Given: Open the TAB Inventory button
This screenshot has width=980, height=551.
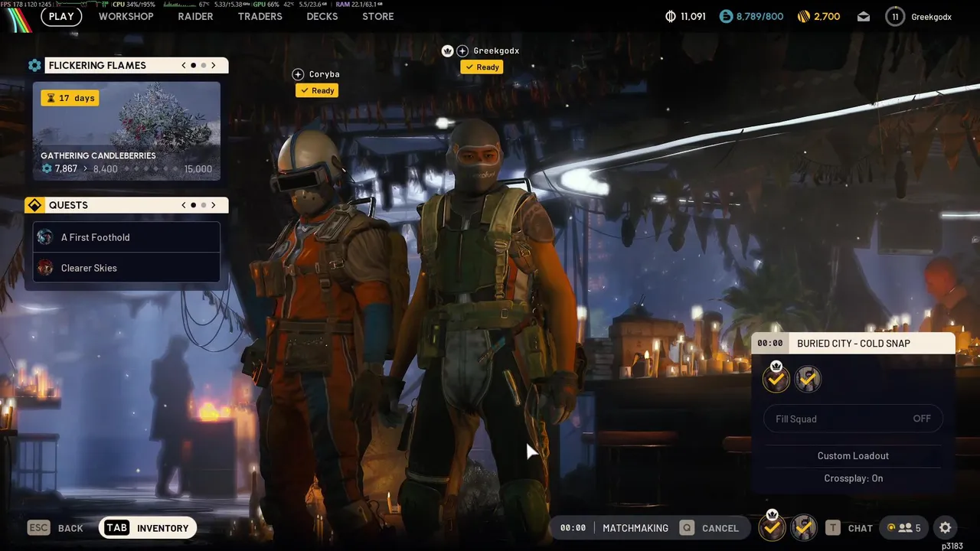Looking at the screenshot, I should coord(148,528).
